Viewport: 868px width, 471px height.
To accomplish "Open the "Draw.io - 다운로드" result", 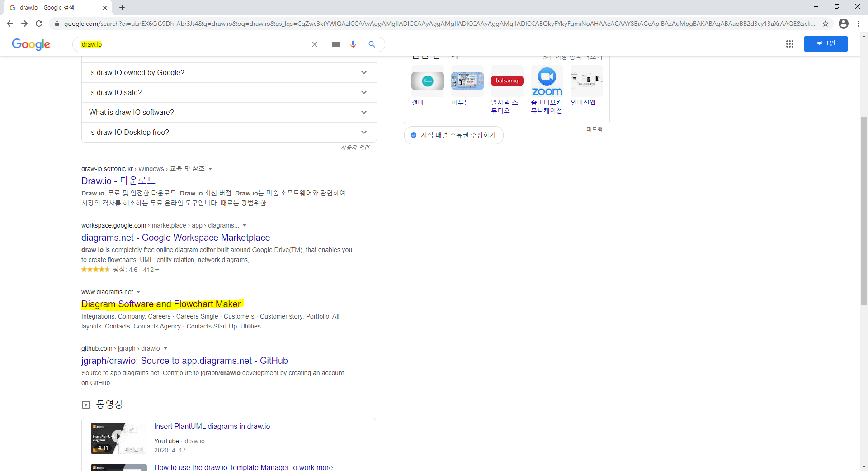I will pyautogui.click(x=118, y=181).
